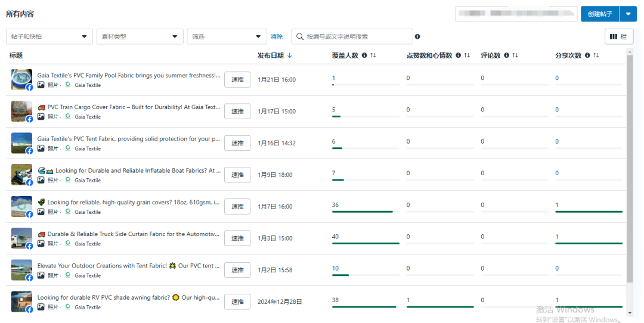Click the info icon next to 覆盖人数
Image resolution: width=644 pixels, height=323 pixels.
(364, 55)
